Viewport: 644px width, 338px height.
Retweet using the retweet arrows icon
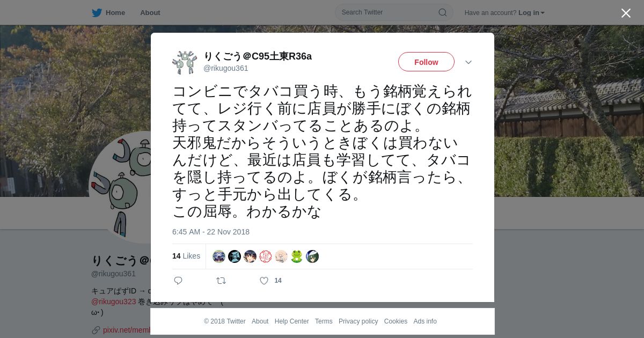pyautogui.click(x=221, y=281)
